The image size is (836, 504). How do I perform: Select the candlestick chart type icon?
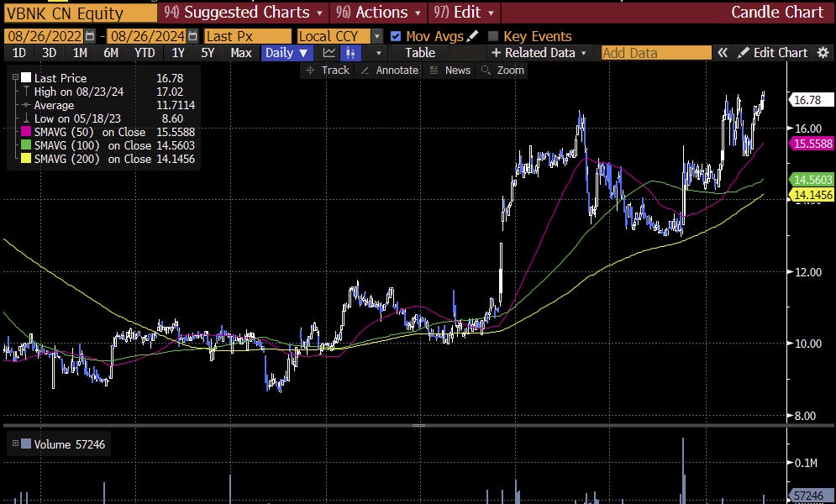coord(350,52)
